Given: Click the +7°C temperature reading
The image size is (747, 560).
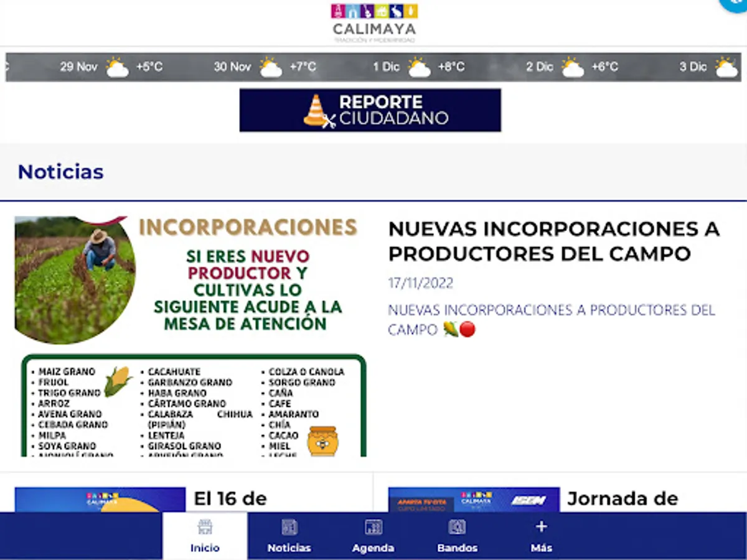Looking at the screenshot, I should point(303,67).
